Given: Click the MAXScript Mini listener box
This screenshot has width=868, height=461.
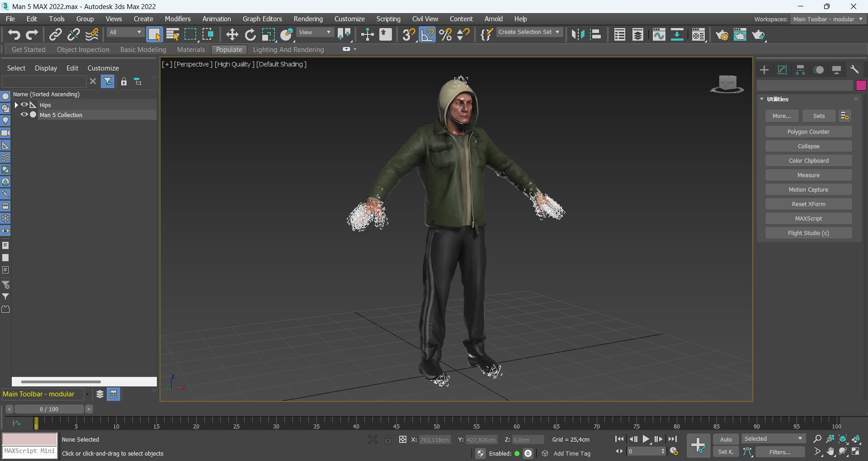Looking at the screenshot, I should point(30,452).
